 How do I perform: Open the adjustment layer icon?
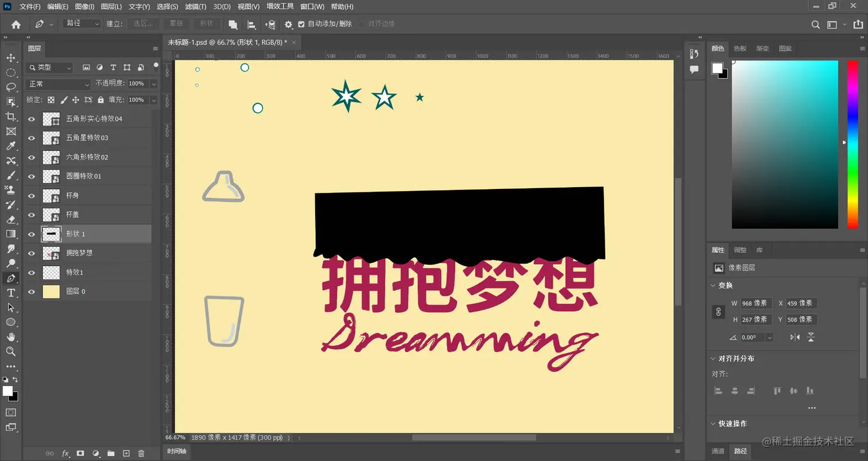click(x=95, y=454)
